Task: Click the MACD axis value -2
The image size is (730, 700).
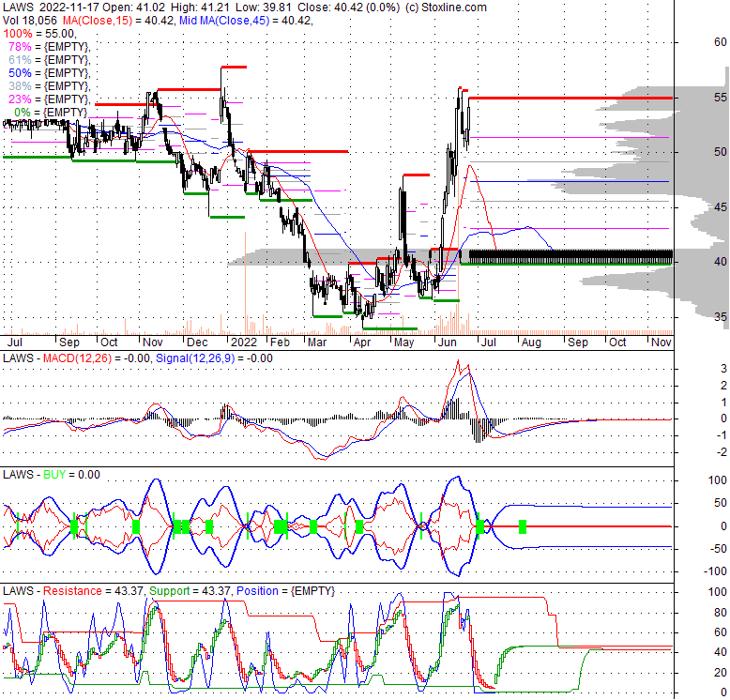Action: click(722, 452)
